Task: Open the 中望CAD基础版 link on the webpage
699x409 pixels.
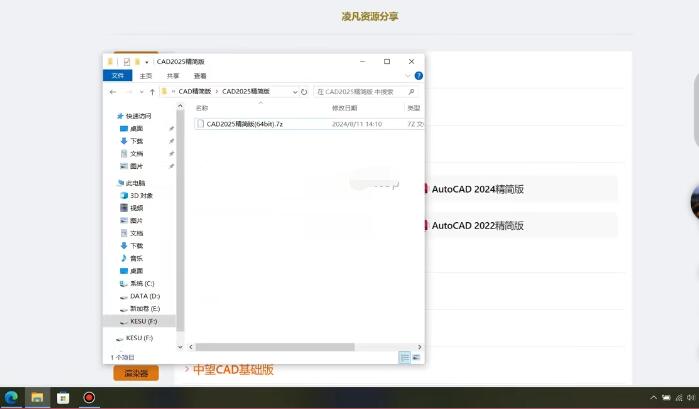Action: pyautogui.click(x=233, y=369)
